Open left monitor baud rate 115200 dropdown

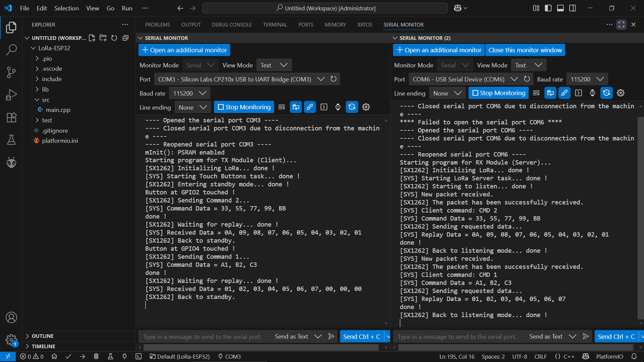click(190, 93)
